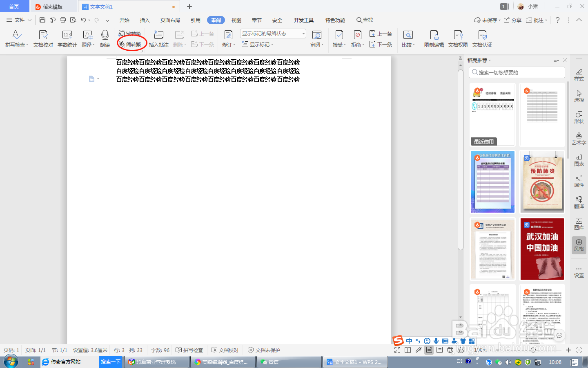The width and height of the screenshot is (588, 368).
Task: Switch to web layout view
Action: pyautogui.click(x=450, y=350)
